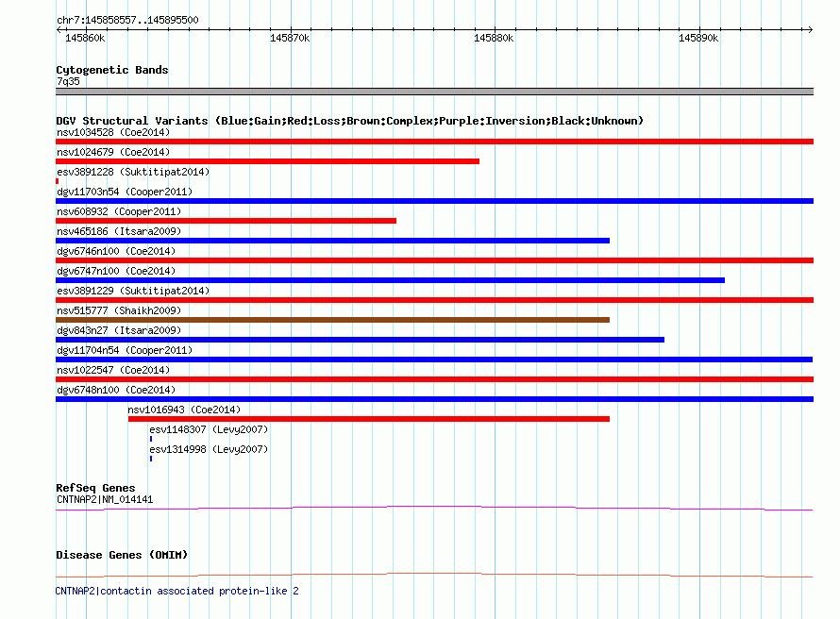Select the red nsv1034528 loss bar
The width and height of the screenshot is (840, 619).
(434, 142)
